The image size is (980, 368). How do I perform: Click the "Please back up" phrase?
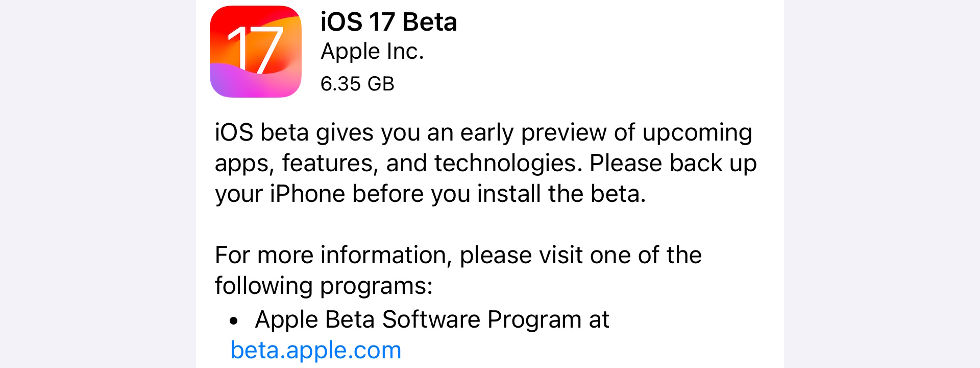click(x=673, y=163)
